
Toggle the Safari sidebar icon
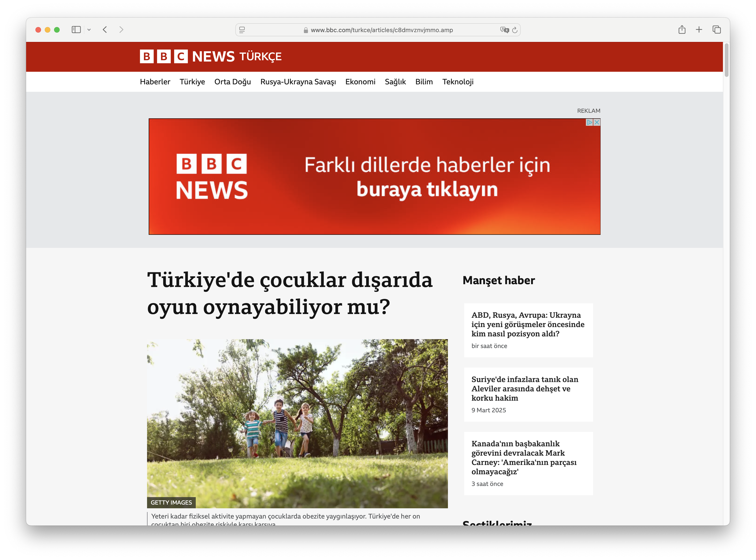click(x=76, y=30)
